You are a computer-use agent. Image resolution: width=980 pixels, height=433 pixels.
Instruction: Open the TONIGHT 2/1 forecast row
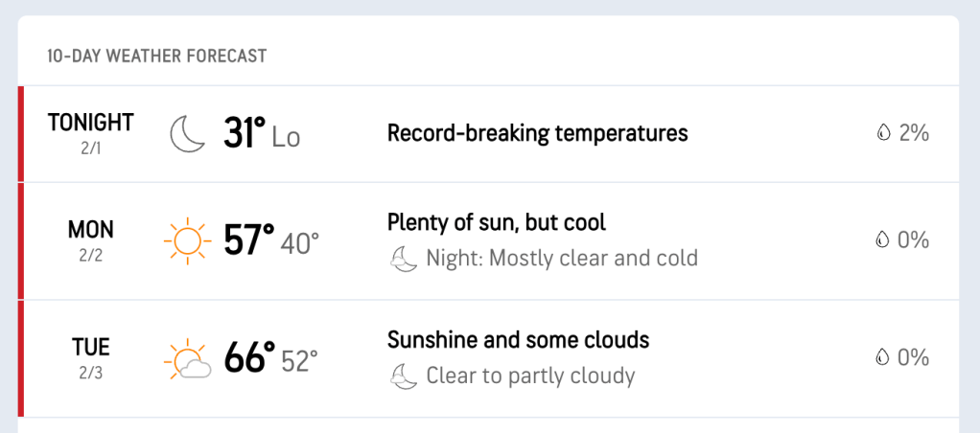tap(91, 133)
